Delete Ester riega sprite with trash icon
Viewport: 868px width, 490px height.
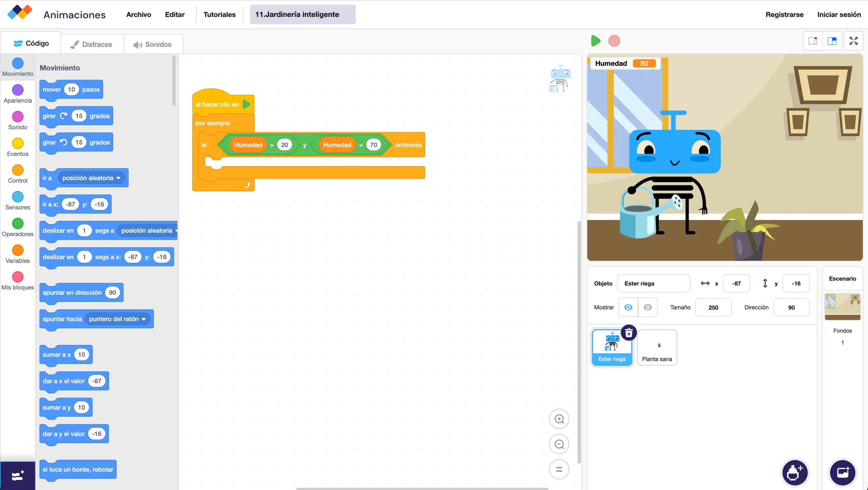pyautogui.click(x=628, y=333)
